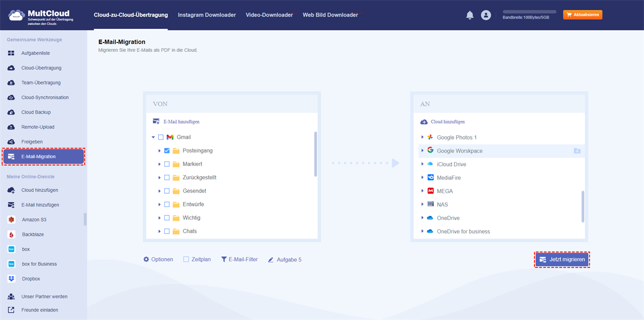Click Cloud Backup icon in sidebar
This screenshot has width=644, height=320.
pos(11,112)
